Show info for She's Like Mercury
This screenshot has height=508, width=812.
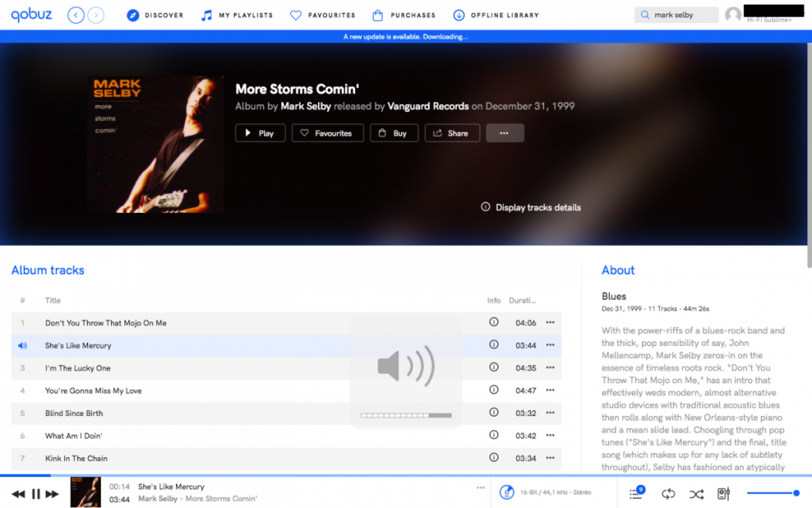tap(493, 344)
